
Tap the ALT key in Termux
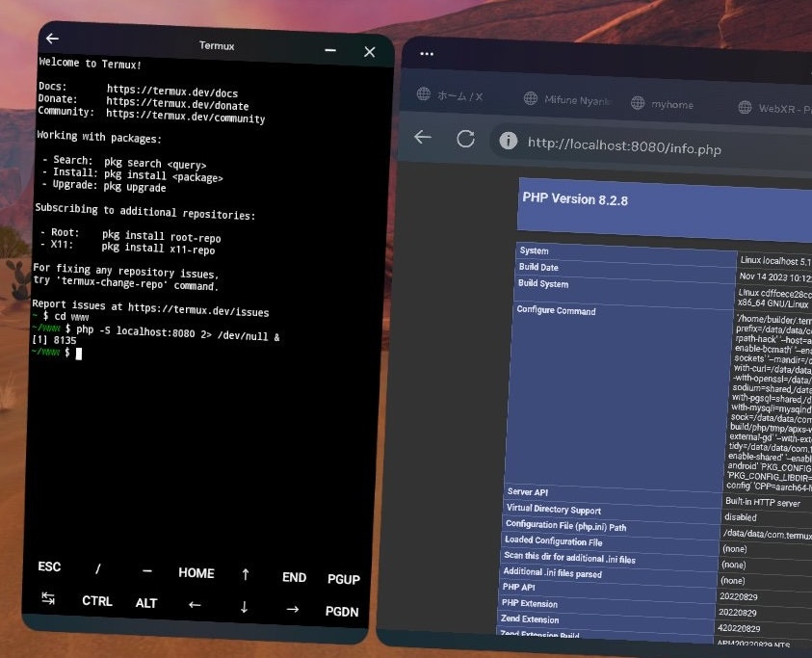(x=146, y=603)
